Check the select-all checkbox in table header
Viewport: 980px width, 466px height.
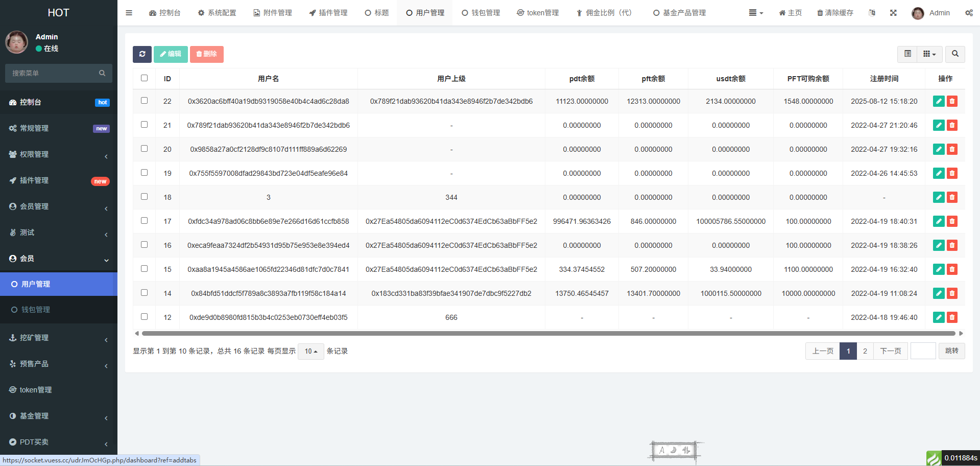tap(144, 78)
